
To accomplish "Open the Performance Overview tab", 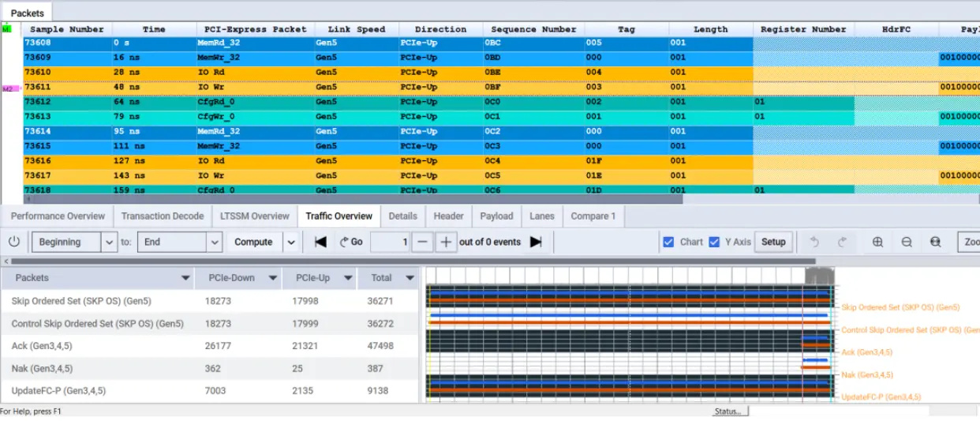I will coord(58,216).
